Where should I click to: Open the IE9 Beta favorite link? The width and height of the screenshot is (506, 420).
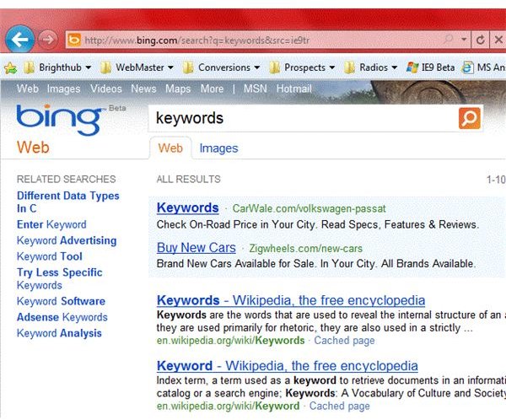[x=430, y=67]
